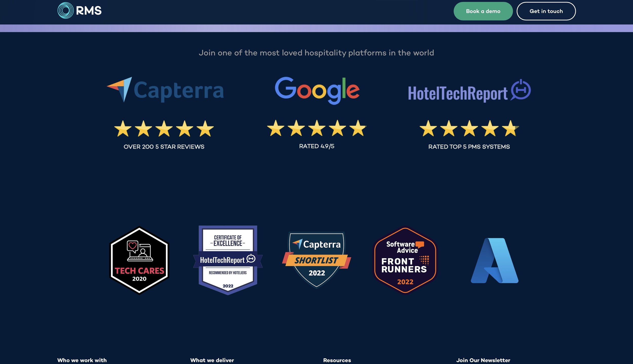
Task: Click the Google logo
Action: [x=317, y=90]
